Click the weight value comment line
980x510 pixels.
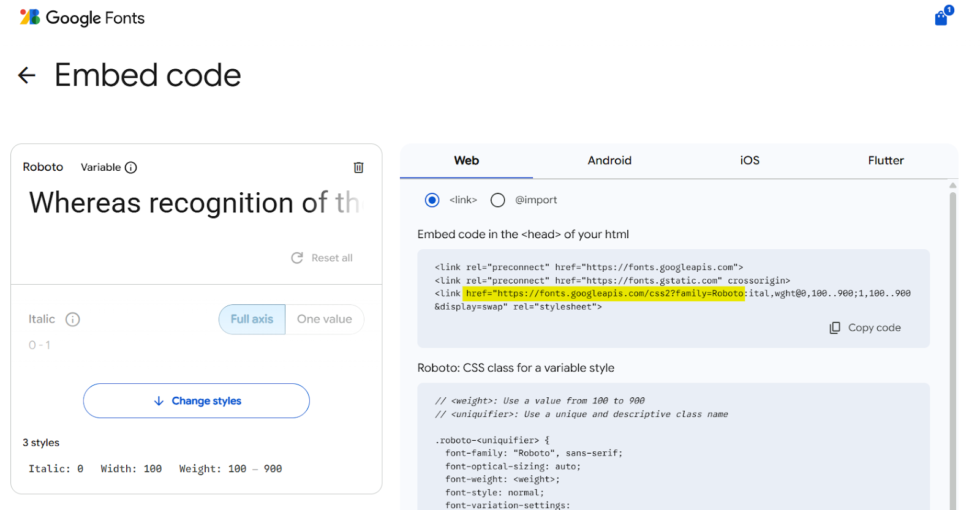[x=540, y=401]
